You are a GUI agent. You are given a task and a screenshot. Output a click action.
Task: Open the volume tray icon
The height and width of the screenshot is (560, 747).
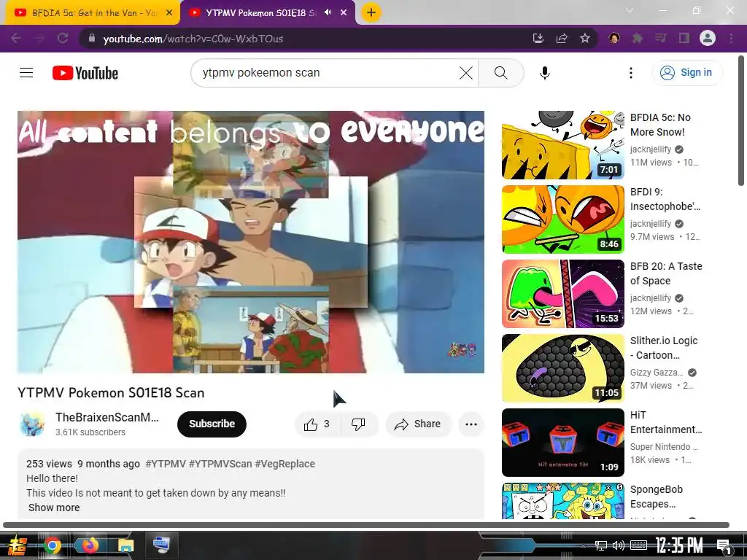coord(619,545)
